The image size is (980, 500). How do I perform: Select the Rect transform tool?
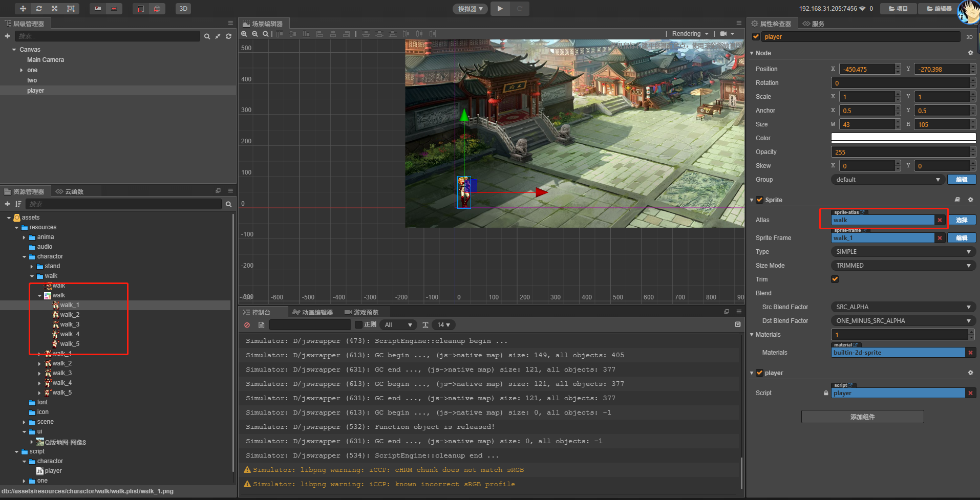71,9
